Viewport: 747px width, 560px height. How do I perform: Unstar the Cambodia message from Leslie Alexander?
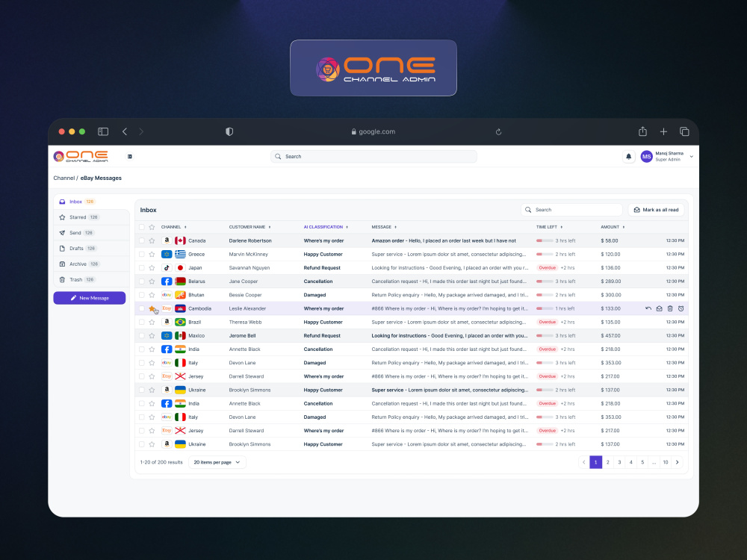click(x=152, y=308)
